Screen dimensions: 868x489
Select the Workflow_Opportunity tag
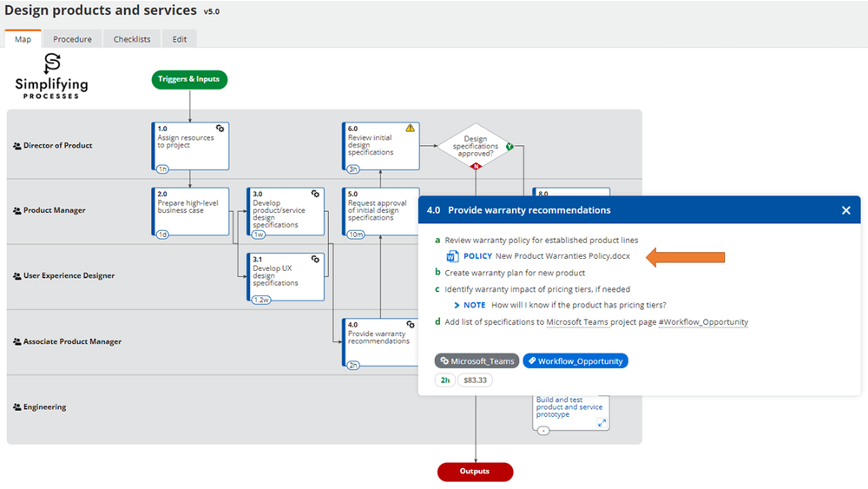pyautogui.click(x=575, y=361)
